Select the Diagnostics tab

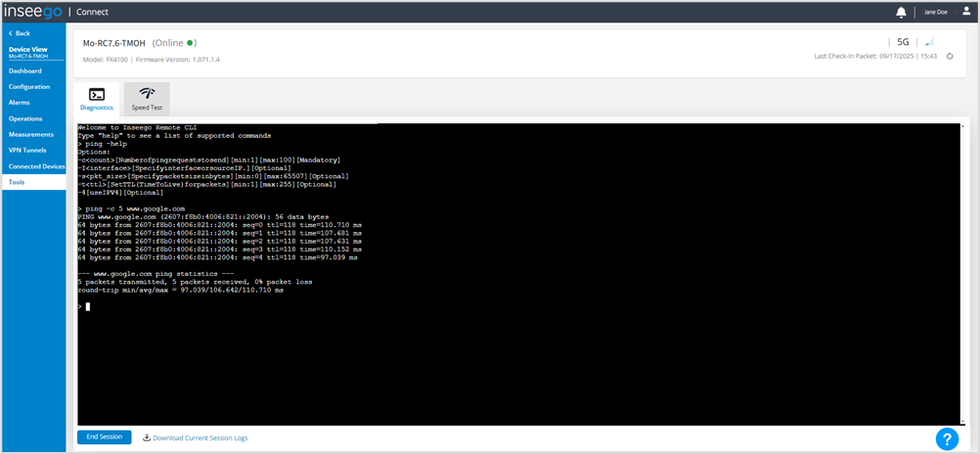pyautogui.click(x=97, y=100)
